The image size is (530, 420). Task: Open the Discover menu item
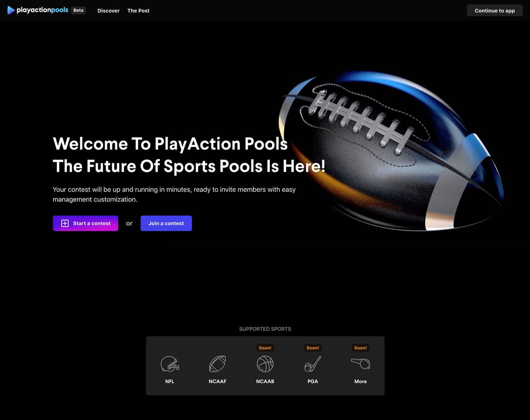tap(108, 11)
